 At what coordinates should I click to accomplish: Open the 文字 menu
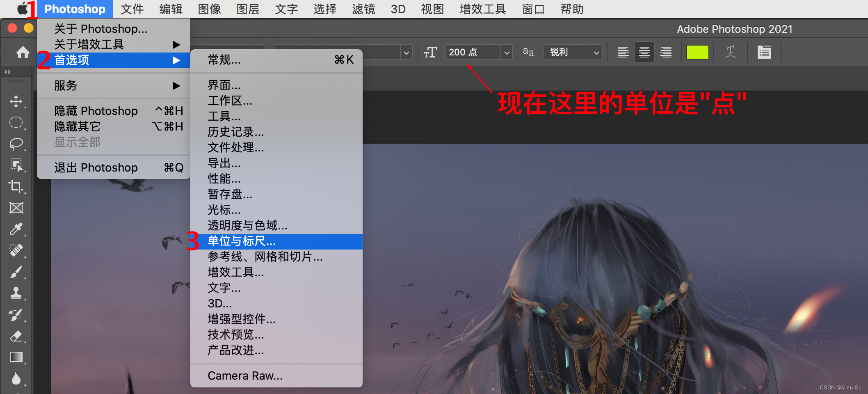[287, 9]
